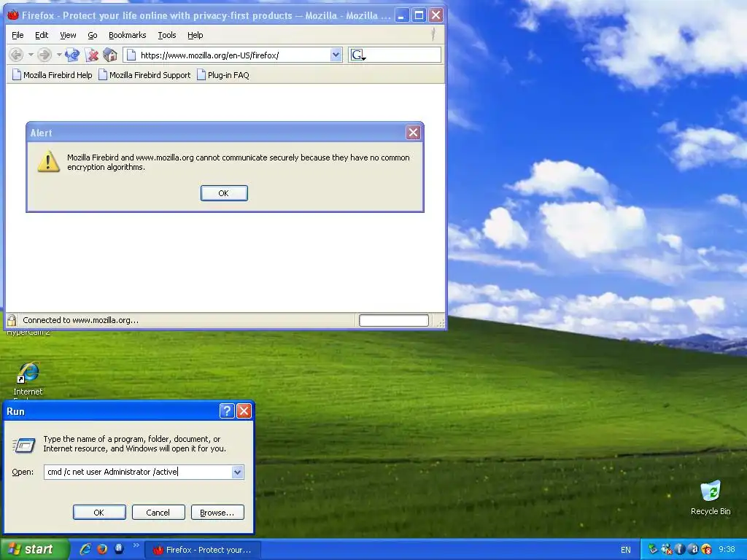Expand the Run dialog Open history dropdown
The width and height of the screenshot is (747, 560).
click(238, 472)
